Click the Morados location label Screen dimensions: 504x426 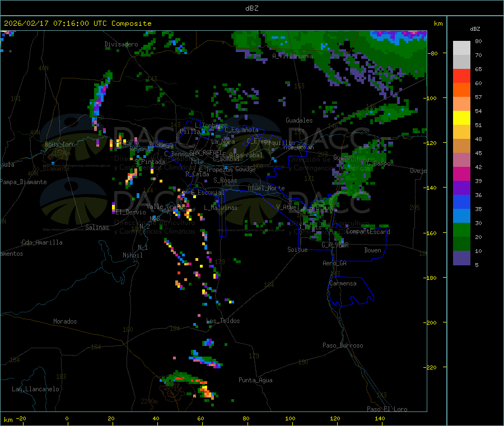[x=65, y=321]
